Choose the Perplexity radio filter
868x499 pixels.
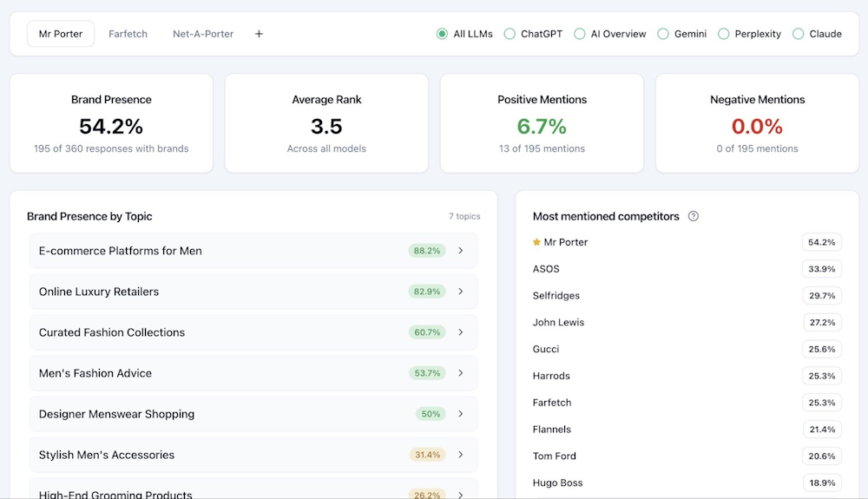[723, 34]
